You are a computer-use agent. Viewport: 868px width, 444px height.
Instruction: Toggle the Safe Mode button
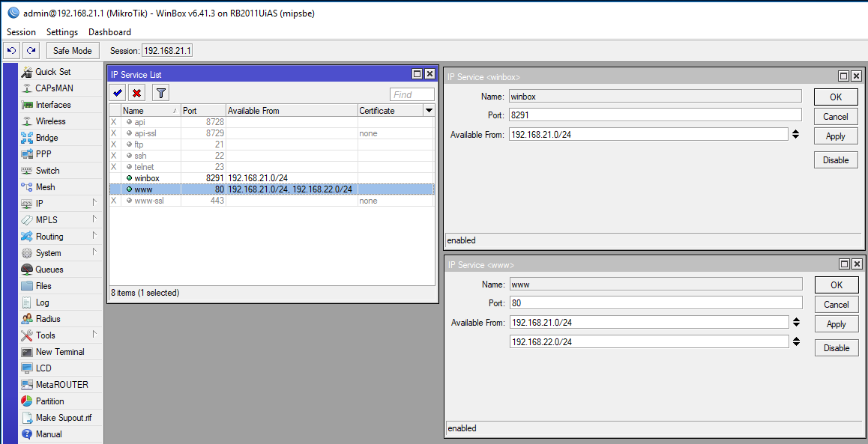(x=72, y=50)
